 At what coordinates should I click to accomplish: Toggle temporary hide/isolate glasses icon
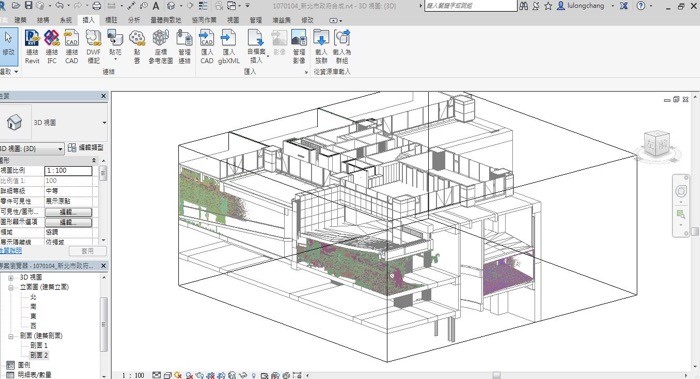pos(243,375)
